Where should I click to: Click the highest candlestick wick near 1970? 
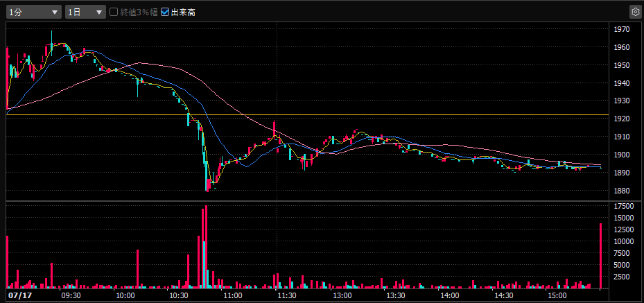[52, 43]
